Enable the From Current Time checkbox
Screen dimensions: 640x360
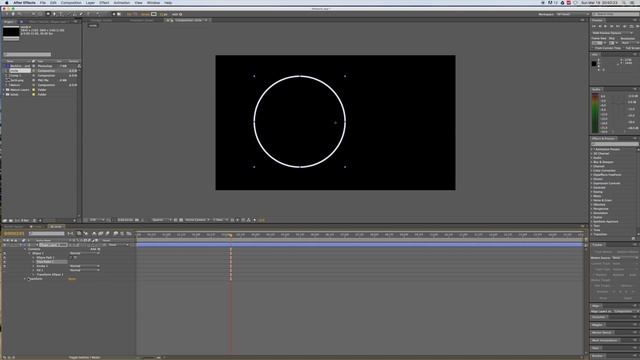(593, 48)
